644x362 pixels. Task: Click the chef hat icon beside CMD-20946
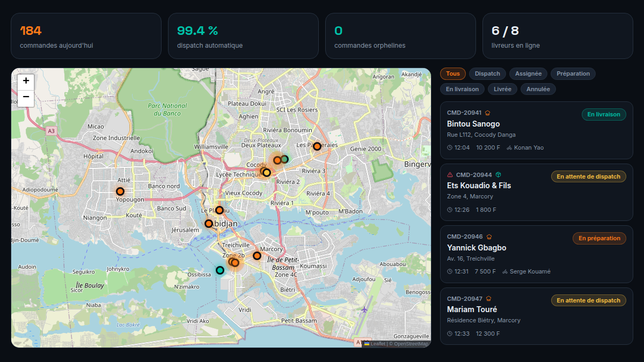click(489, 237)
